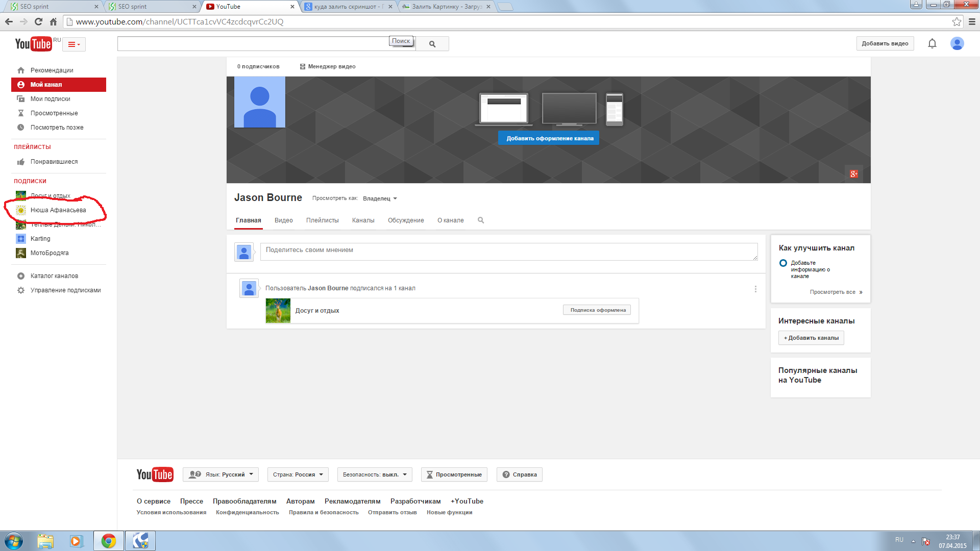
Task: Switch to Каналы tab
Action: click(x=363, y=220)
